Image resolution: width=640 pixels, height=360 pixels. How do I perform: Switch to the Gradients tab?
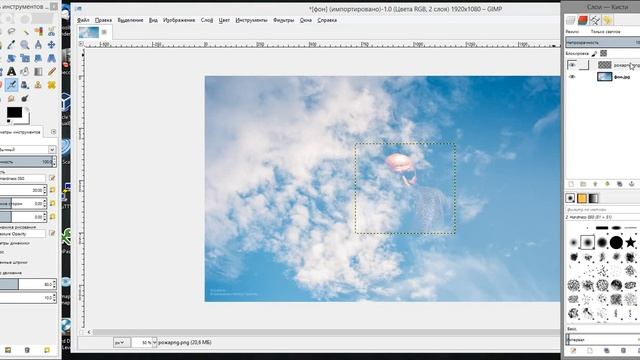[593, 198]
